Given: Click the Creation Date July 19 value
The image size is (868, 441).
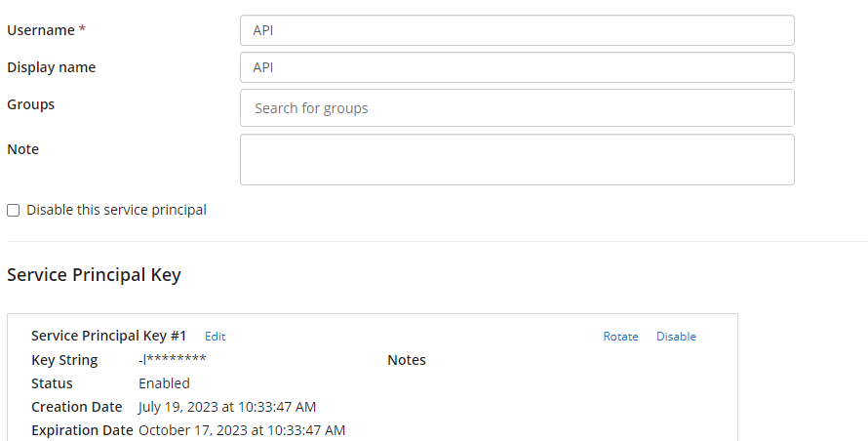Looking at the screenshot, I should [227, 407].
